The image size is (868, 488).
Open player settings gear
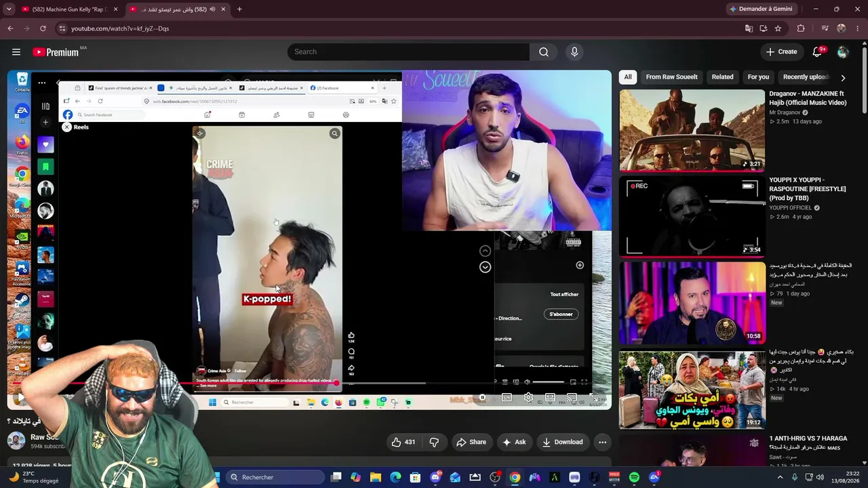point(528,398)
